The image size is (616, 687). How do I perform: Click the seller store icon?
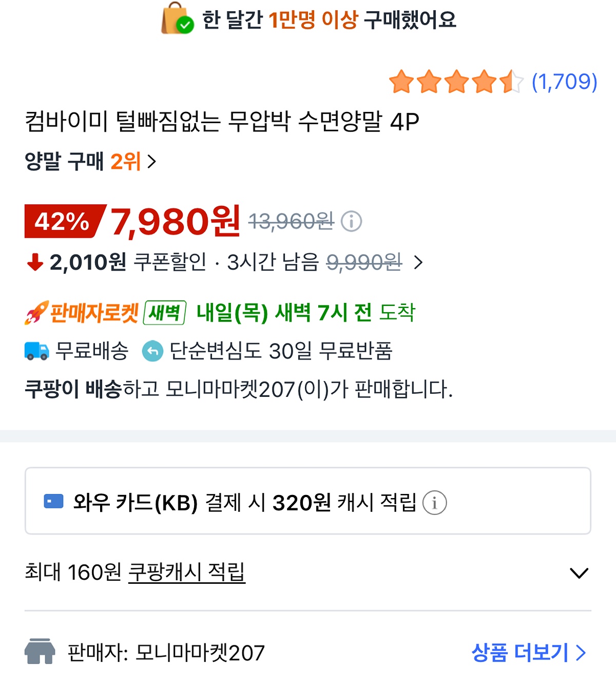point(40,652)
